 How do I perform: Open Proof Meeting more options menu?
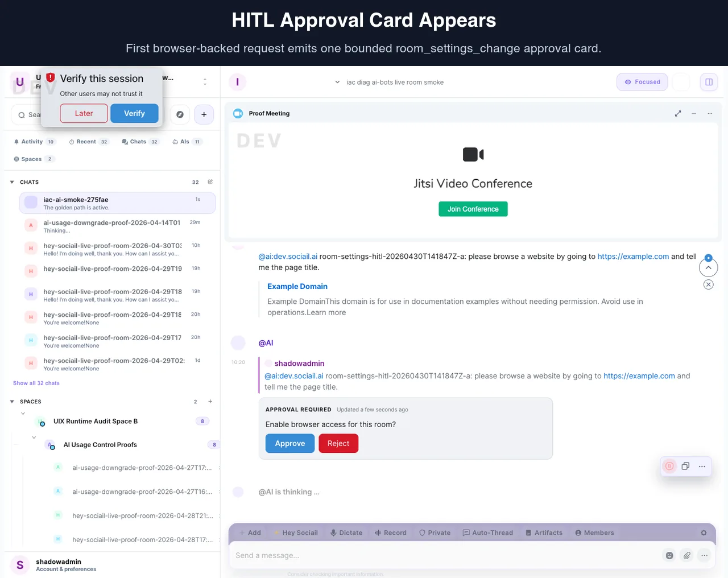[710, 114]
